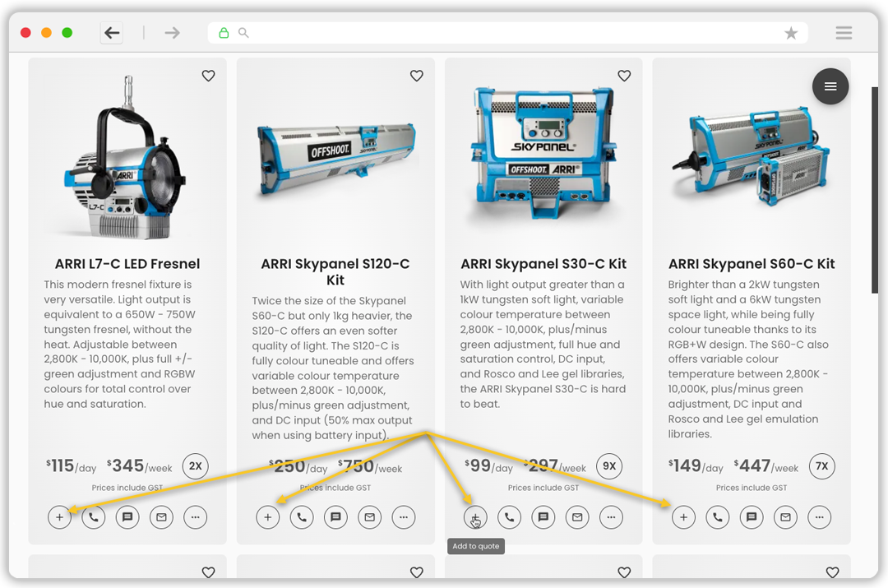This screenshot has width=888, height=588.
Task: Click email icon on Skypanel S120-C Kit
Action: click(x=370, y=517)
